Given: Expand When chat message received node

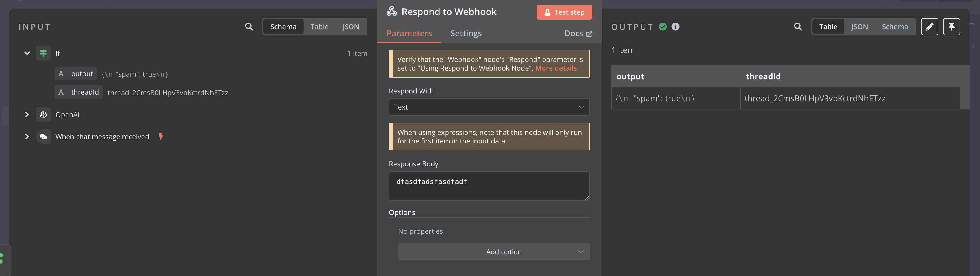Looking at the screenshot, I should (x=27, y=137).
